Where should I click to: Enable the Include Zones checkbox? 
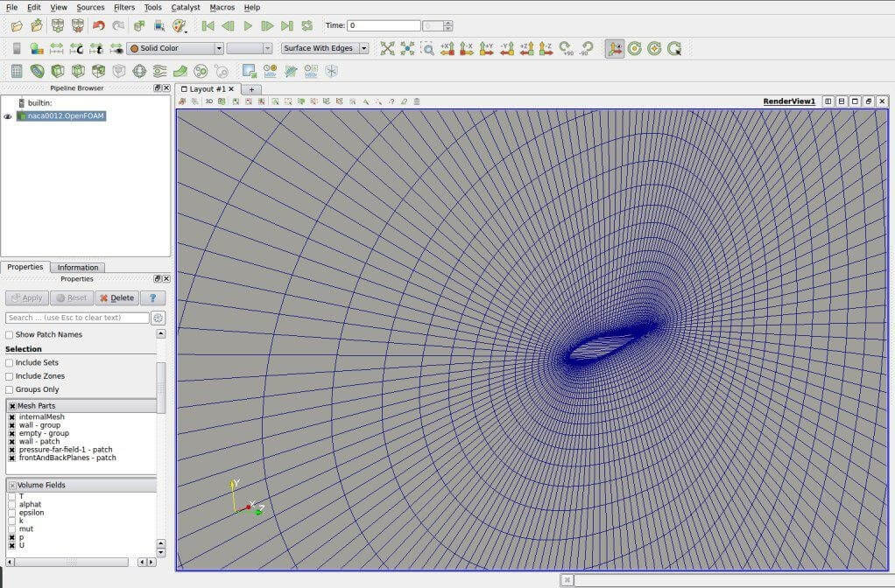click(x=9, y=376)
